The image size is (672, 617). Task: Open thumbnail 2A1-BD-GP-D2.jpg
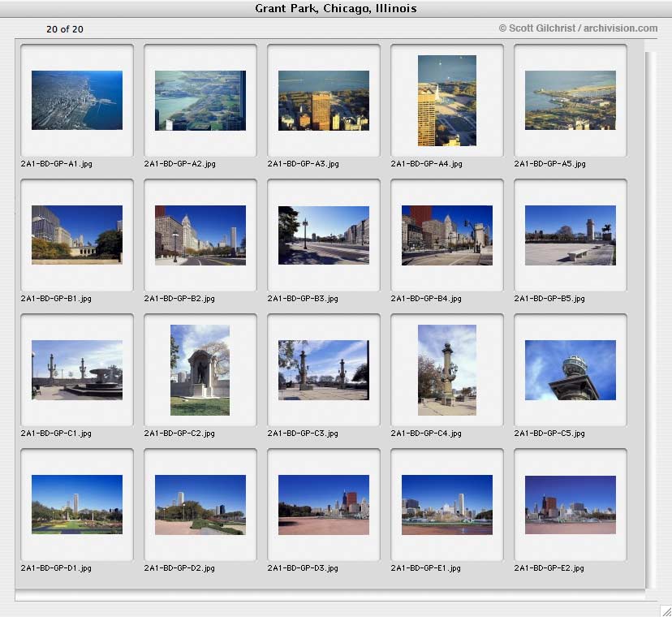200,505
